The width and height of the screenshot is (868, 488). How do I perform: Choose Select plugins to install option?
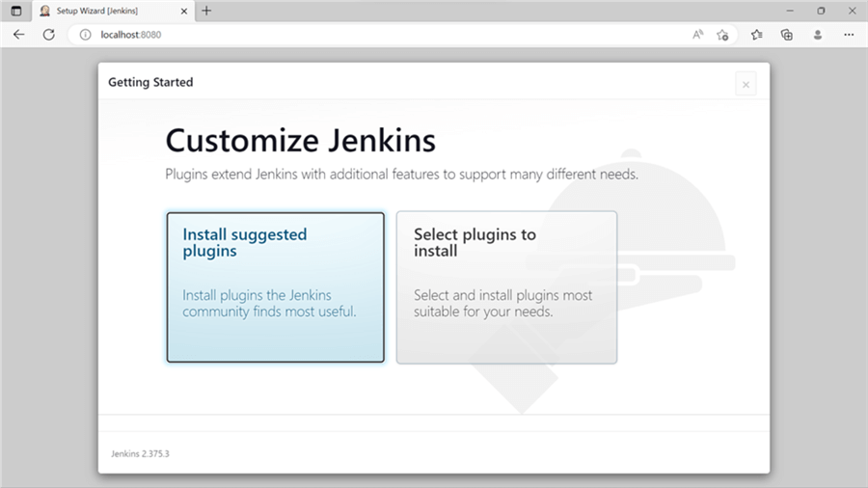(506, 287)
